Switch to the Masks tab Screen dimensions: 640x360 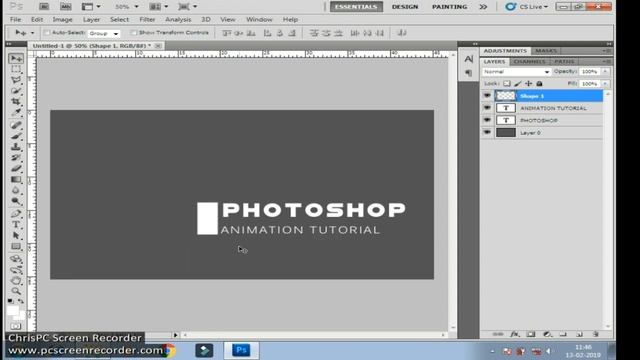tap(546, 51)
